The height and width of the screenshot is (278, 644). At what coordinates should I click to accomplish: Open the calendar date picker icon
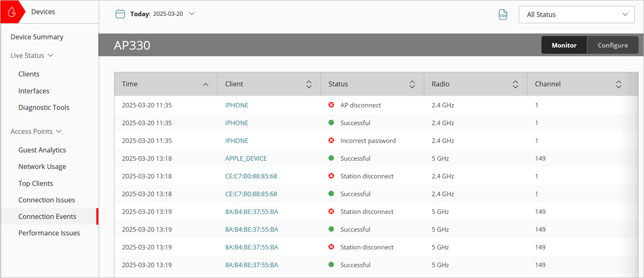click(120, 14)
